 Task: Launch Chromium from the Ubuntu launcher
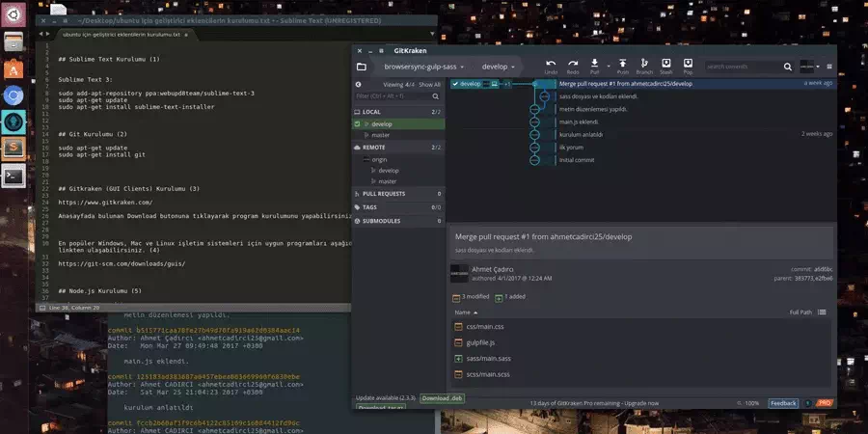[14, 95]
